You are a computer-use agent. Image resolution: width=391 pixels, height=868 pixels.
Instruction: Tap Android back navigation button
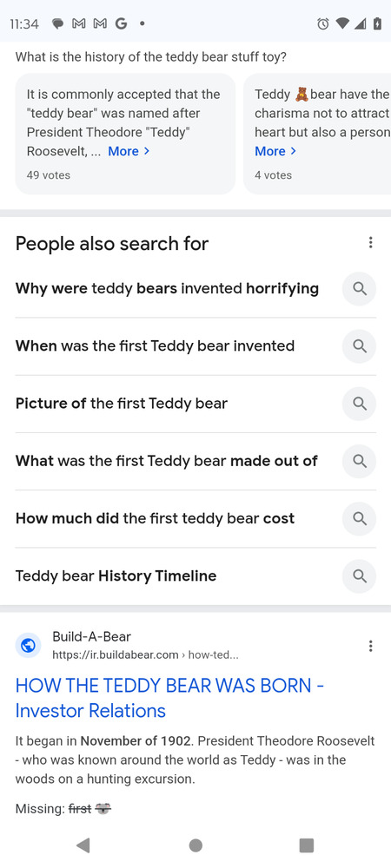click(83, 845)
